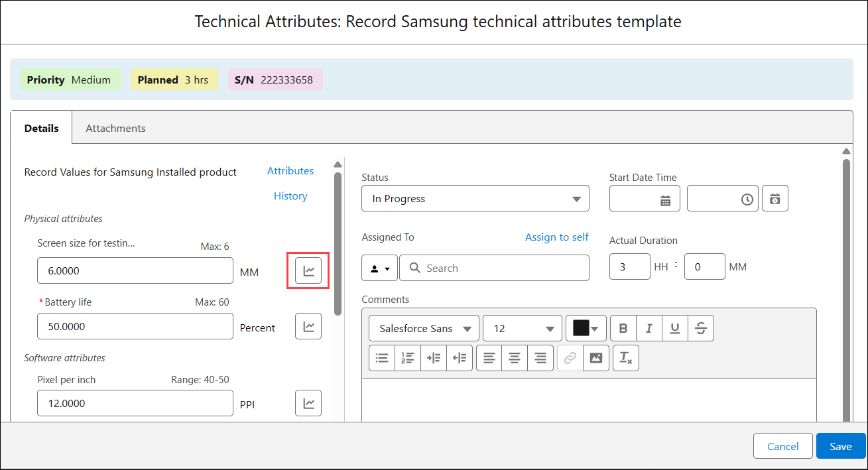Open the Salesforce Sans font dropdown
Viewport: 868px width, 470px height.
(x=424, y=328)
